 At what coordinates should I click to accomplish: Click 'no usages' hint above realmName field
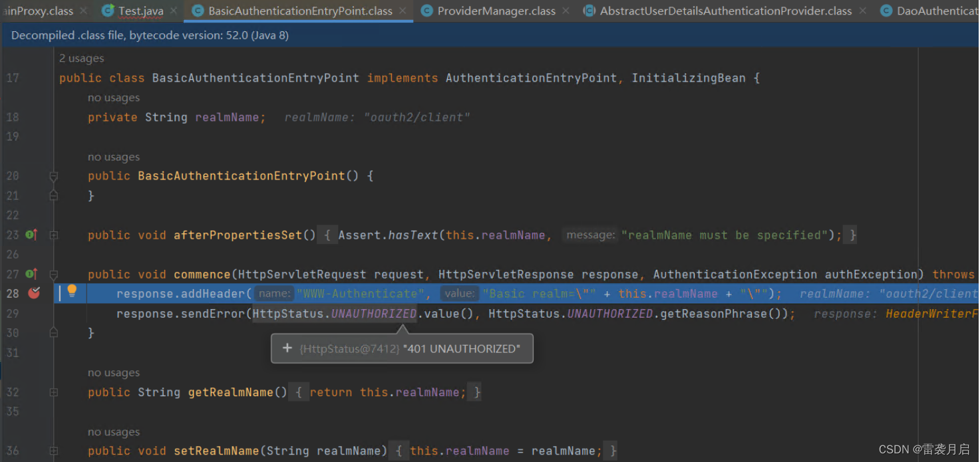tap(114, 98)
